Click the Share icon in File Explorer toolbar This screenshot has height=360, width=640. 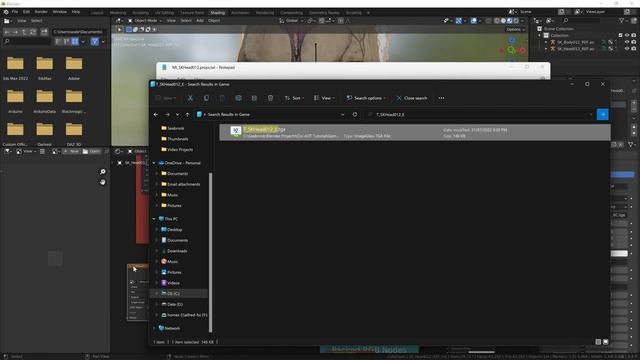(x=254, y=98)
